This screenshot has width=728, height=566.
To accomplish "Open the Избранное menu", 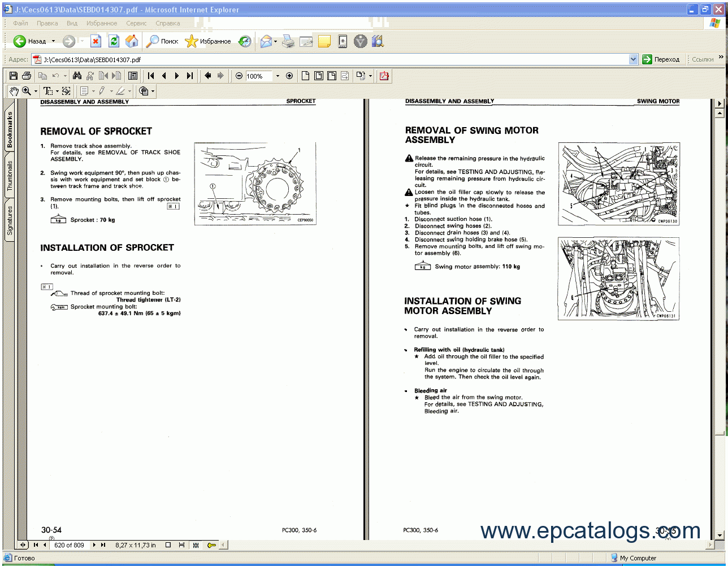I will coord(102,23).
